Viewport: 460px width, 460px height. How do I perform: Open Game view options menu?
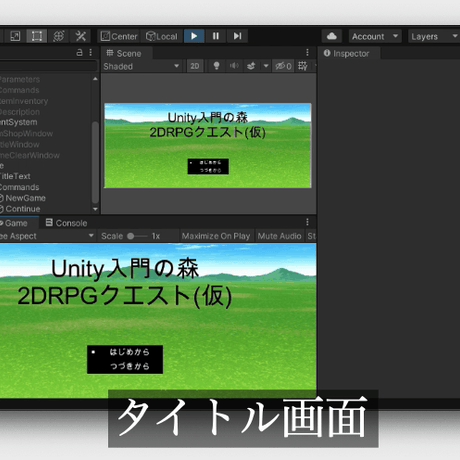pyautogui.click(x=307, y=222)
